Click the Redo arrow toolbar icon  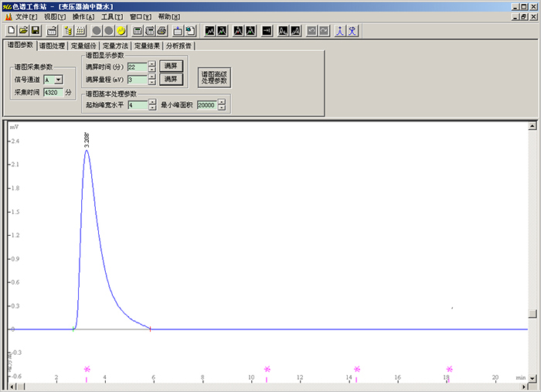[323, 31]
